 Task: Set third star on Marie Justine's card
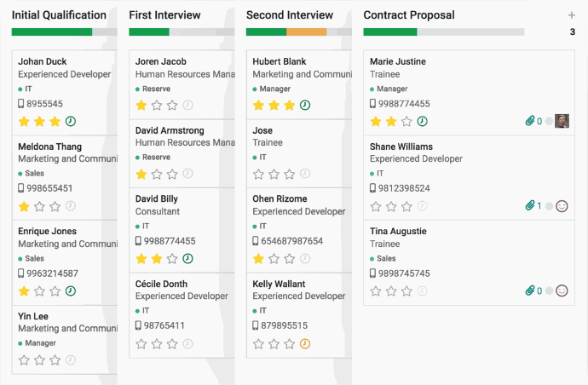(406, 121)
